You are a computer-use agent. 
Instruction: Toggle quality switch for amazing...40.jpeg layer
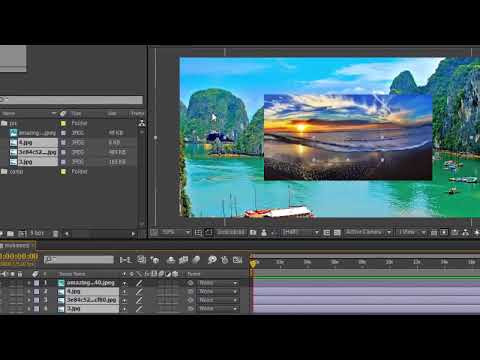pos(139,283)
